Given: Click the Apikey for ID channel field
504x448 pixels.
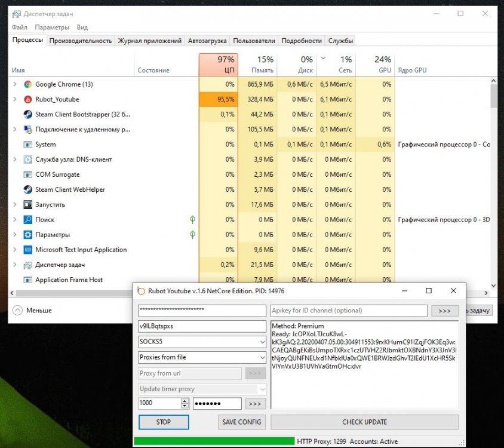Looking at the screenshot, I should coord(349,311).
